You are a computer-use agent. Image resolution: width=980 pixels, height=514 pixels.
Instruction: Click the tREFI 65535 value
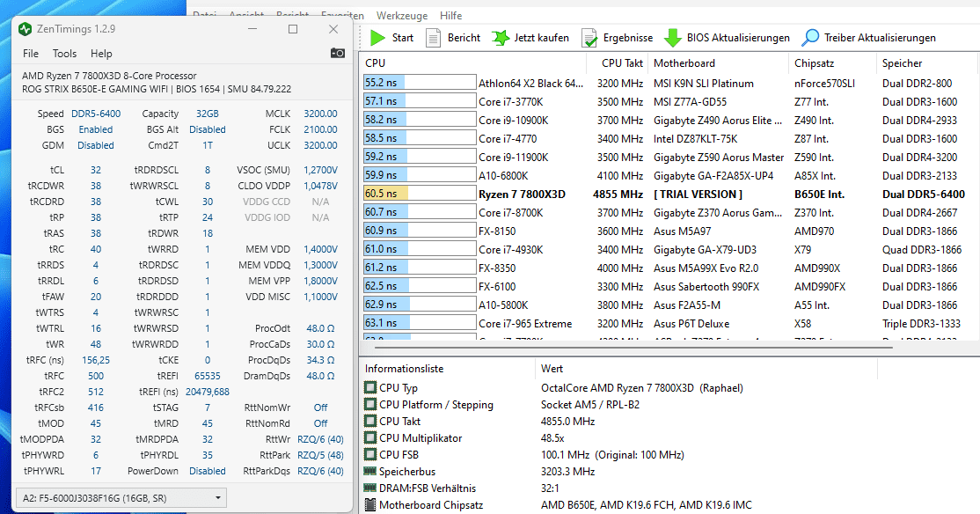click(208, 376)
